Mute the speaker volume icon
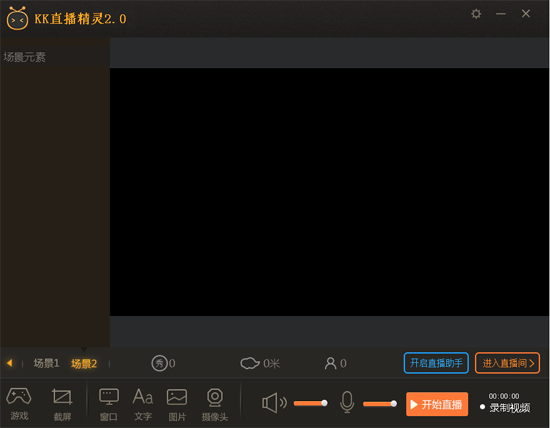 [274, 403]
